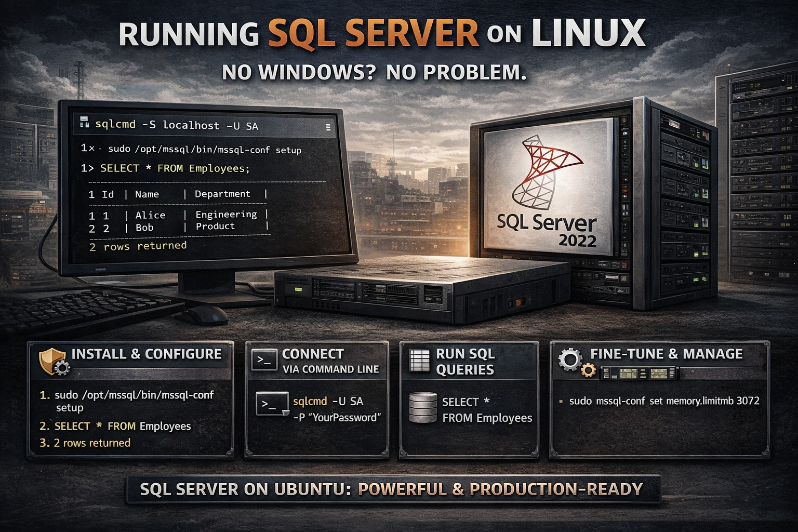
Task: Click the computer mouse beside the keyboard
Action: [207, 314]
